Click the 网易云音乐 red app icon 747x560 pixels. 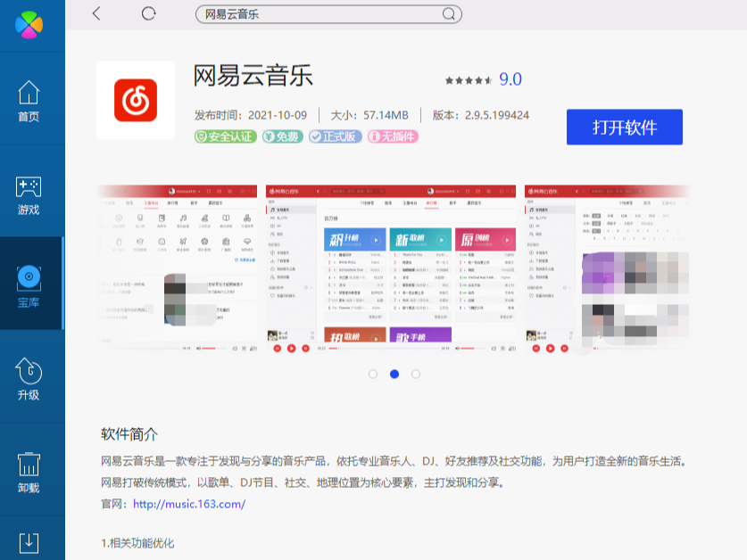(136, 101)
